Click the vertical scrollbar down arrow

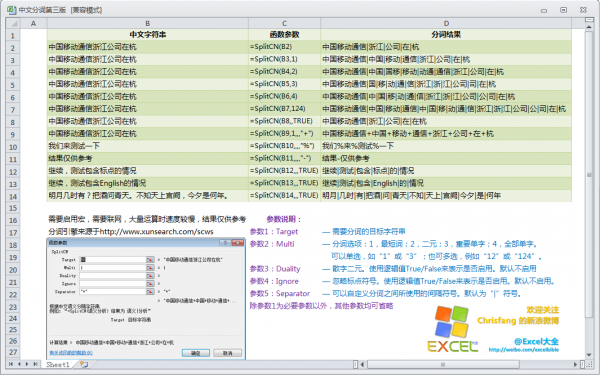589,355
